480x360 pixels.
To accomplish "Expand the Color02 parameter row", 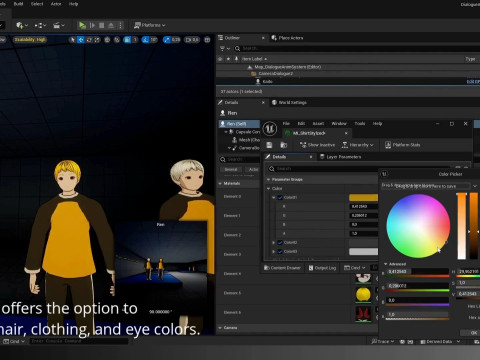I will (x=274, y=243).
